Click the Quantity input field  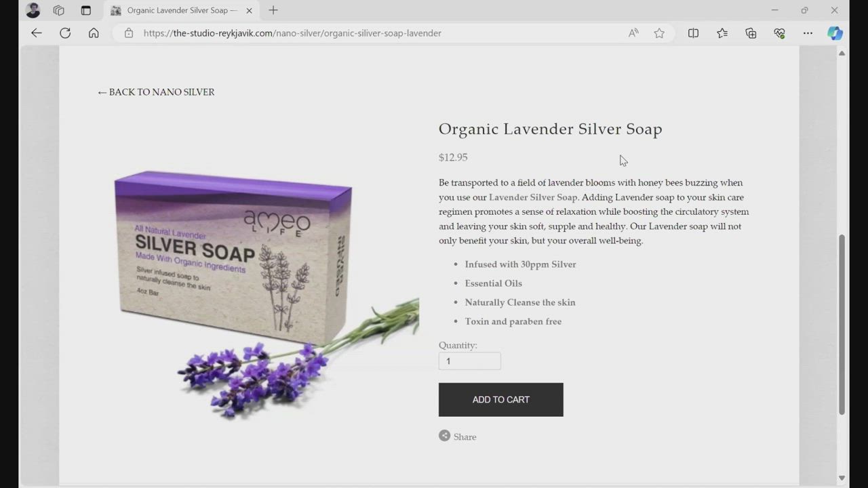tap(470, 361)
